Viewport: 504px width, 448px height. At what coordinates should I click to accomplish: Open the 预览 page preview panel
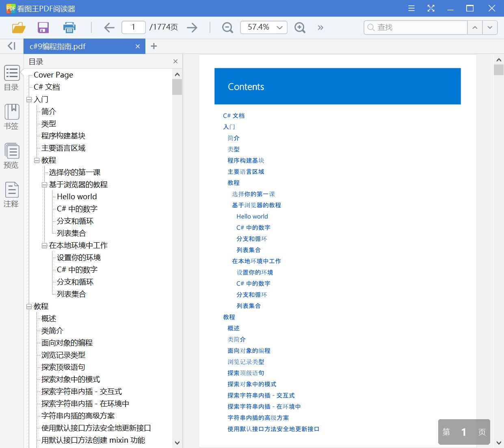11,156
